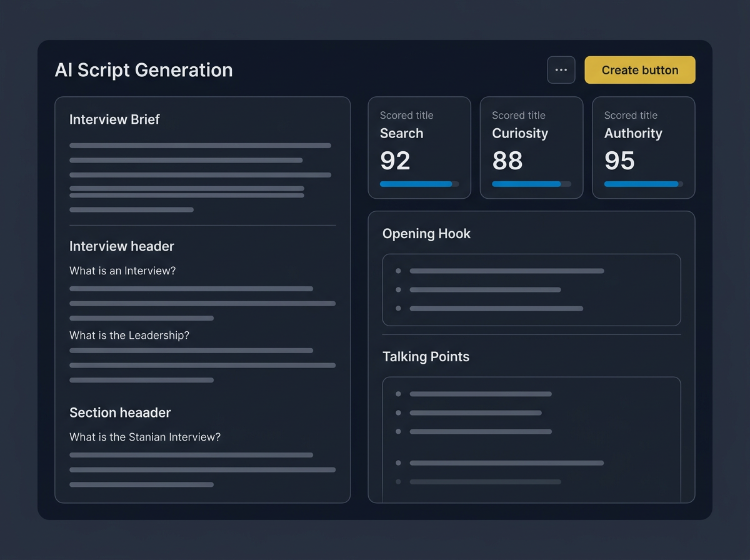This screenshot has height=560, width=750.
Task: Click inside the Opening Hook bullet list box
Action: [x=531, y=290]
